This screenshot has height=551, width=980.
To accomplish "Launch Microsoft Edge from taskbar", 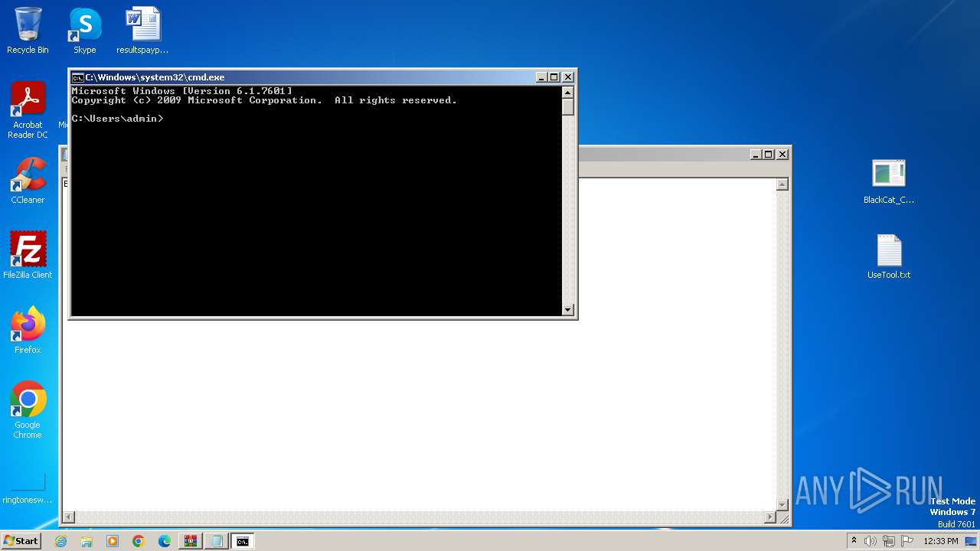I will (165, 541).
